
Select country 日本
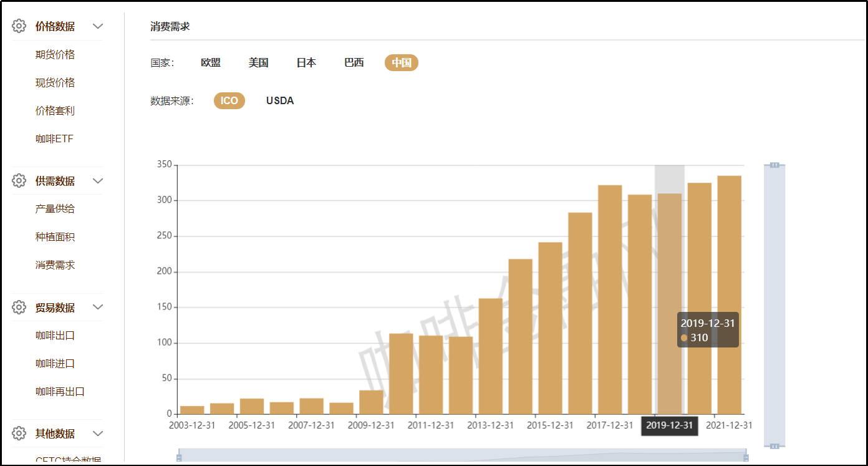306,62
